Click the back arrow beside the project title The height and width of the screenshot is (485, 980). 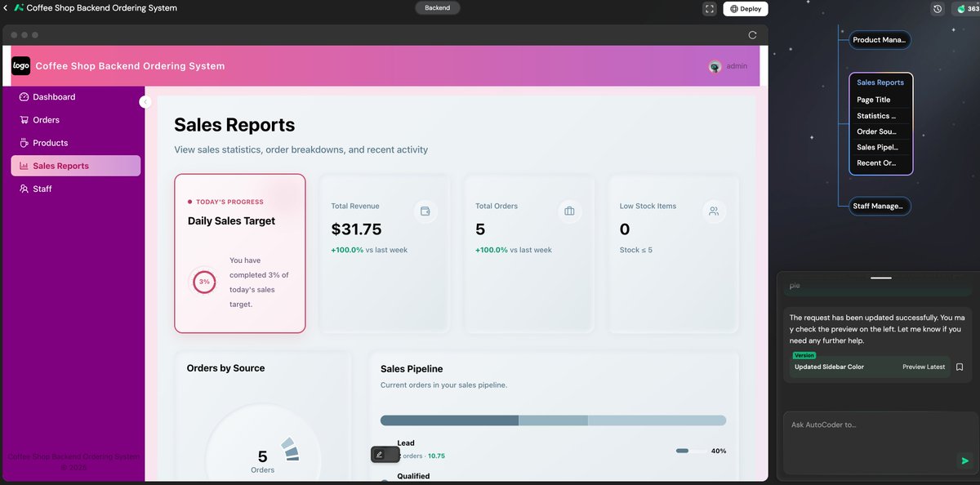7,8
